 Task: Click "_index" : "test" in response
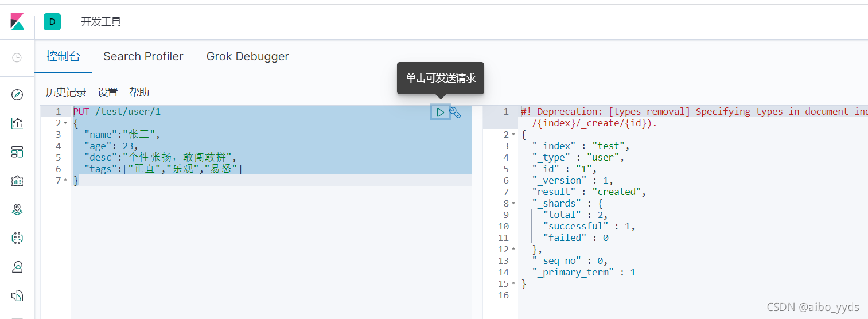coord(581,146)
